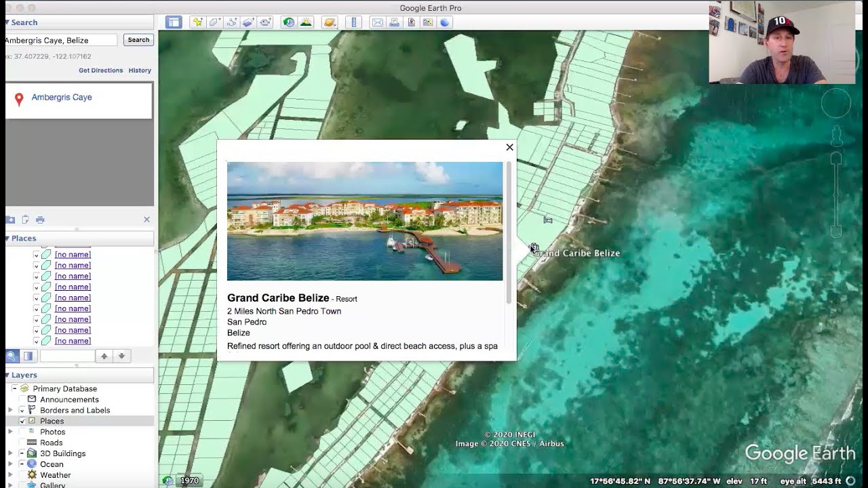Click the 1970 historical imagery clock

[x=167, y=481]
